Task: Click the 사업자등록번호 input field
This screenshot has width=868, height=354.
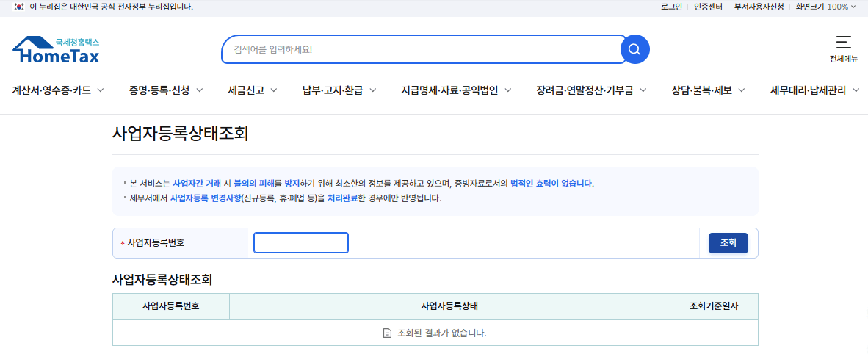Action: [301, 242]
